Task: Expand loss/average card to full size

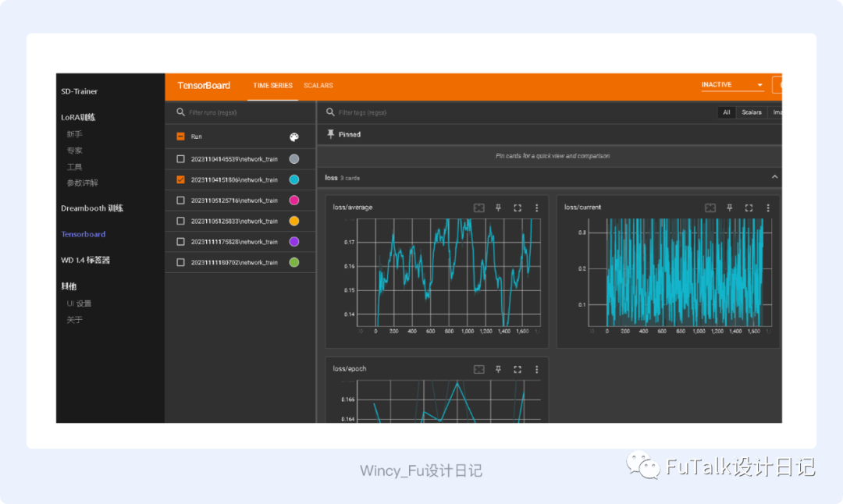Action: click(x=518, y=208)
